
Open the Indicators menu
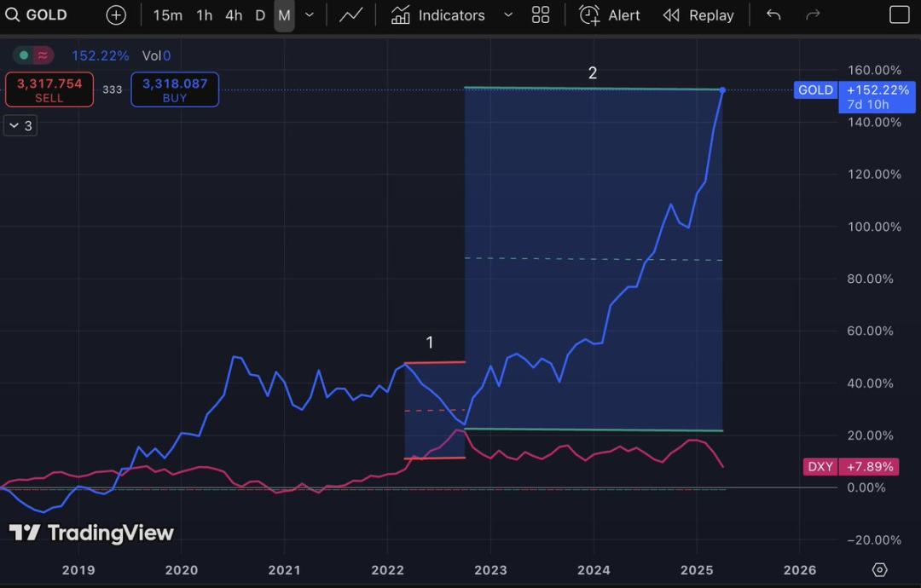click(438, 15)
